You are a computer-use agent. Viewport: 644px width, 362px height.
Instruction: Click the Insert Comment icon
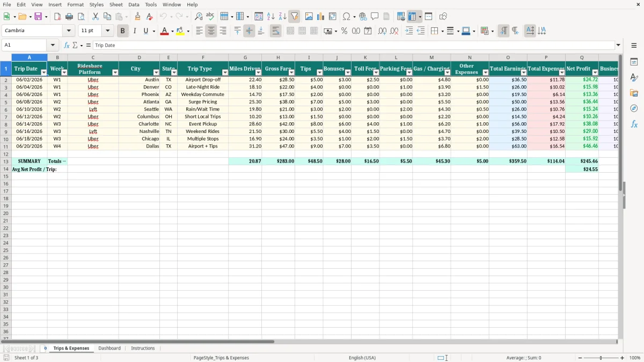(375, 17)
